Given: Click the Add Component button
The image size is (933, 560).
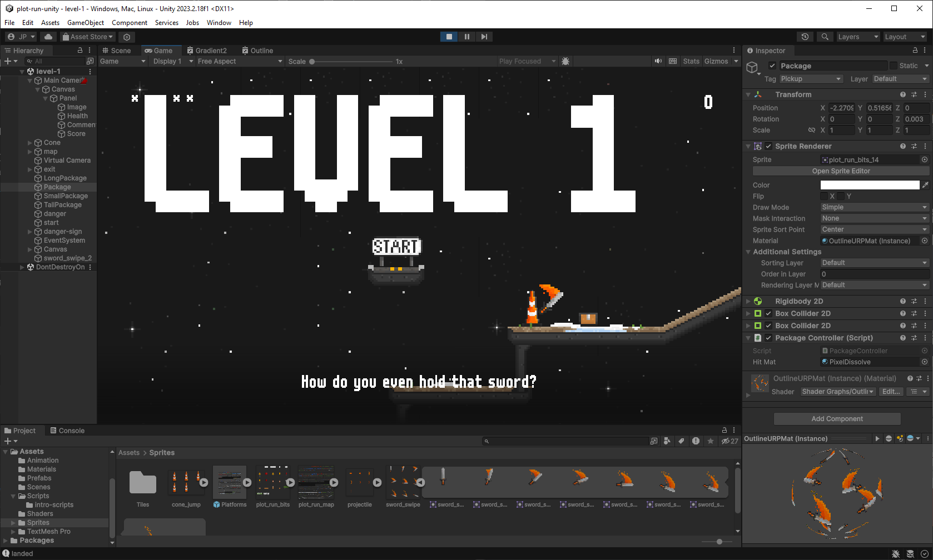Looking at the screenshot, I should 837,419.
